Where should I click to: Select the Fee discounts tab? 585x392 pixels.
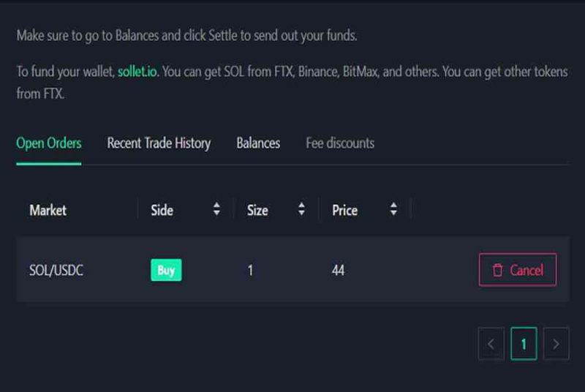pyautogui.click(x=340, y=143)
